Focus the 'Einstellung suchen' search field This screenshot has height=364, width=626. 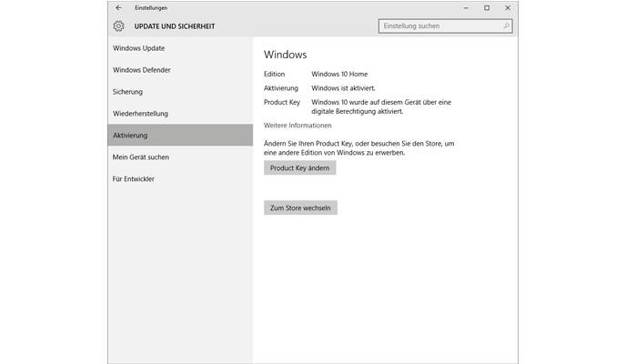click(x=439, y=26)
